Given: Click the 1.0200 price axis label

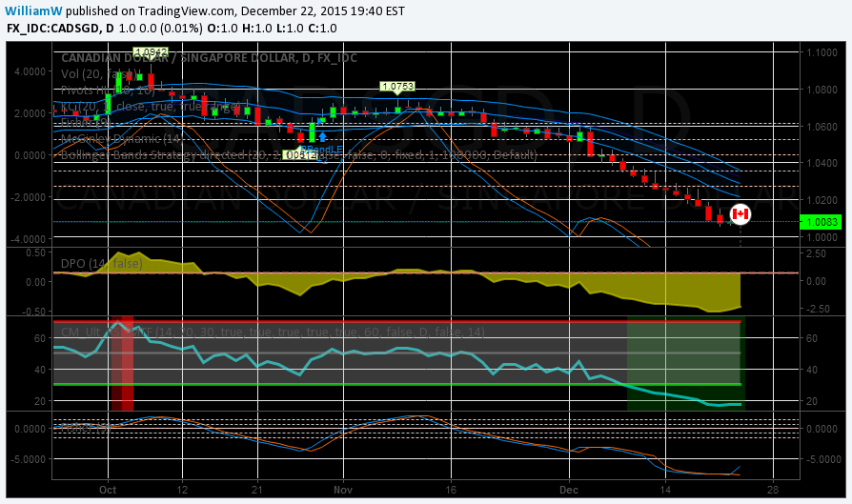Looking at the screenshot, I should tap(822, 200).
